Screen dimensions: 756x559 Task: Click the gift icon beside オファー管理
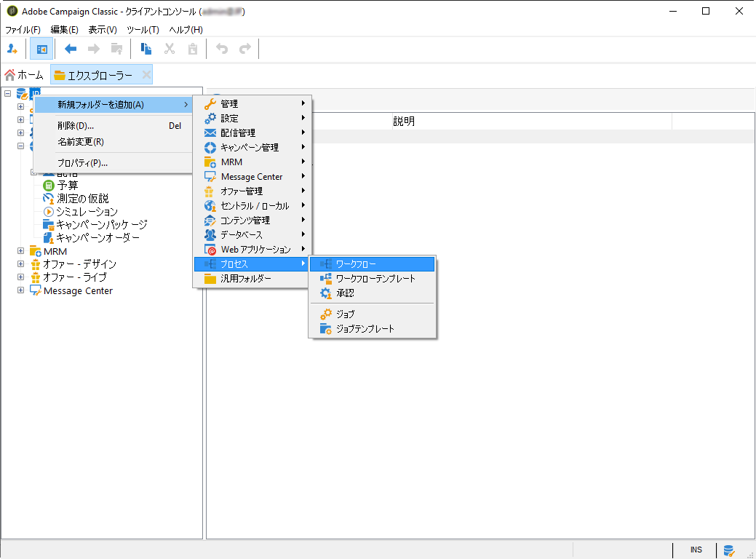pyautogui.click(x=209, y=191)
